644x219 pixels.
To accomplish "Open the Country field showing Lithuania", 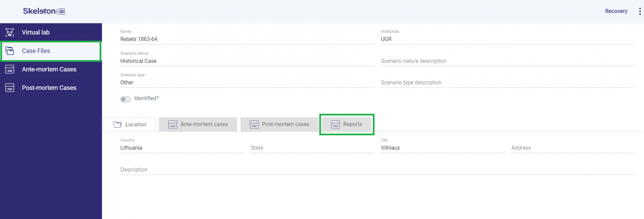I will (182, 148).
